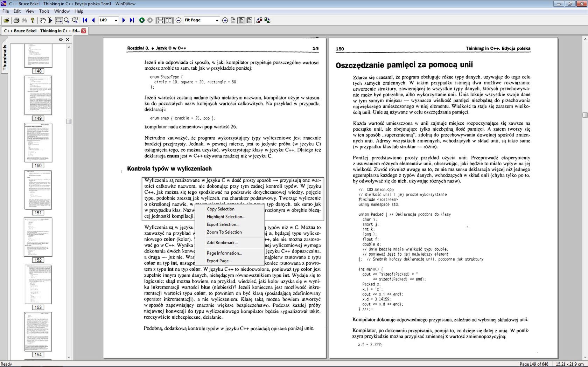Viewport: 588px width, 367px height.
Task: Open the View menu
Action: coord(30,11)
